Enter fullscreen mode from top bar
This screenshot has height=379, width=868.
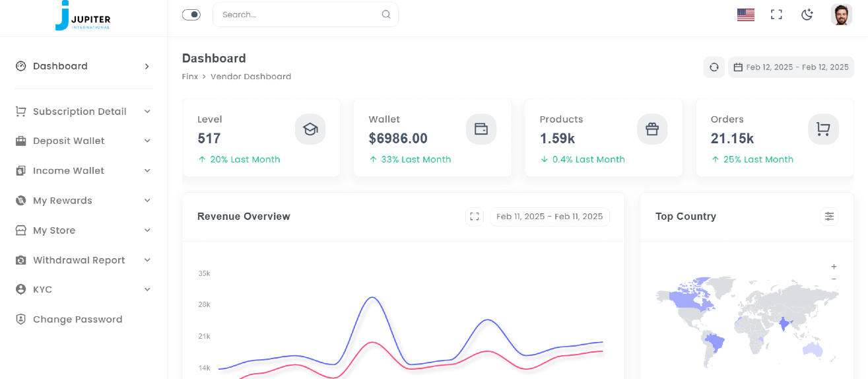[776, 15]
